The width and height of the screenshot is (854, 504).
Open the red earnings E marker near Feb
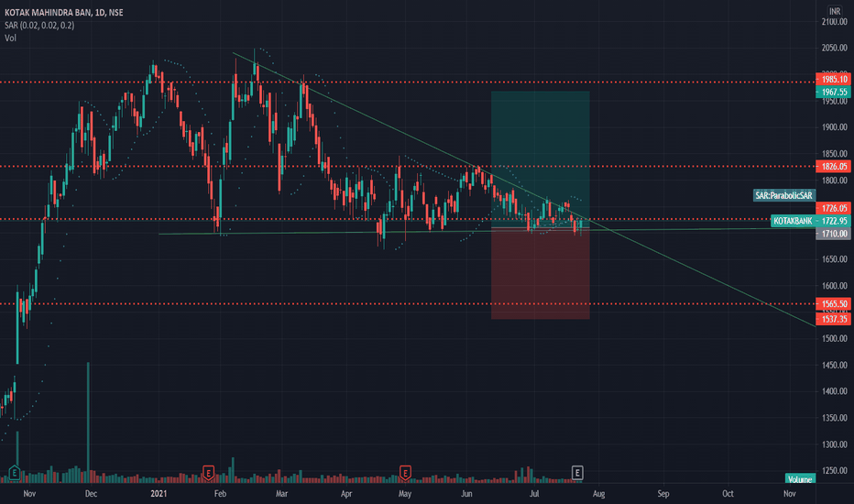coord(208,473)
